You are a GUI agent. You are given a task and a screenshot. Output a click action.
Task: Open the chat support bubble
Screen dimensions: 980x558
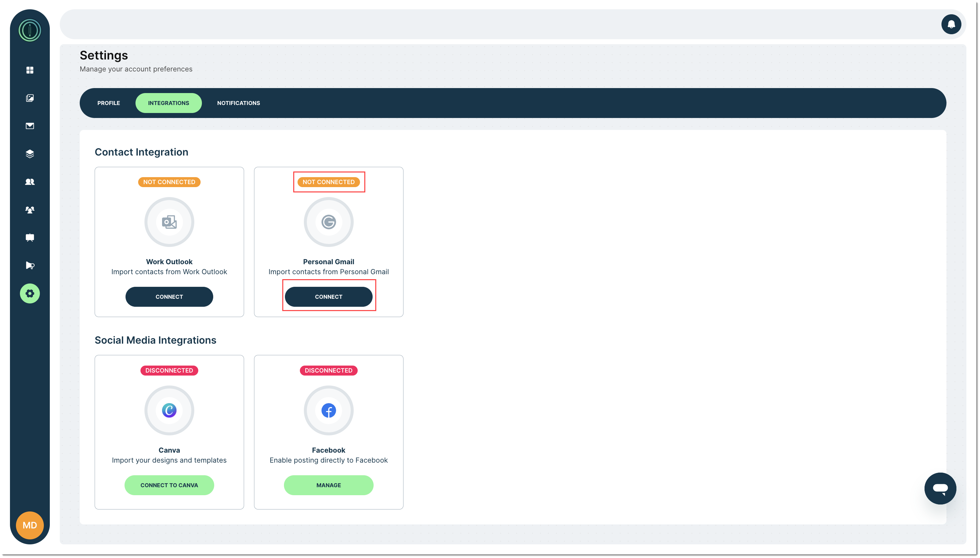pyautogui.click(x=940, y=488)
